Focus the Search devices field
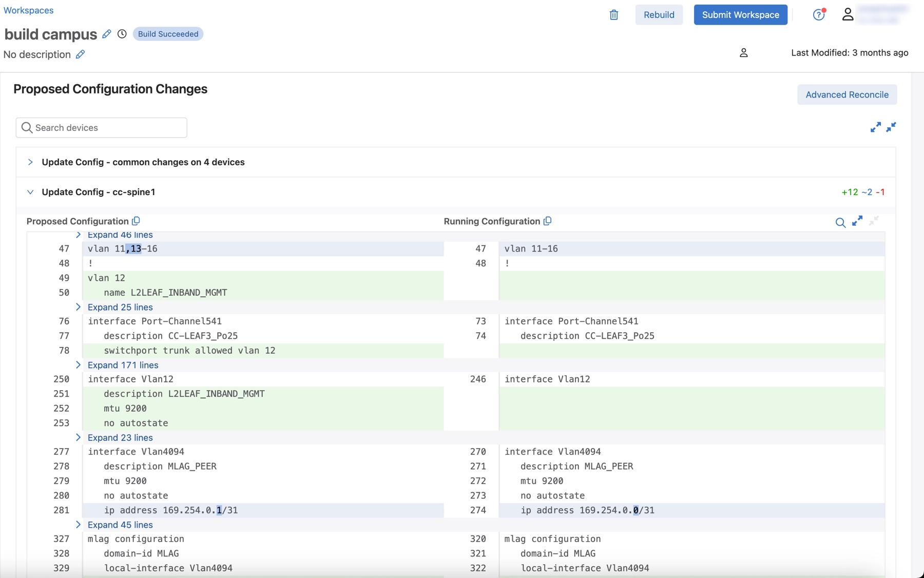The height and width of the screenshot is (578, 924). pyautogui.click(x=102, y=128)
